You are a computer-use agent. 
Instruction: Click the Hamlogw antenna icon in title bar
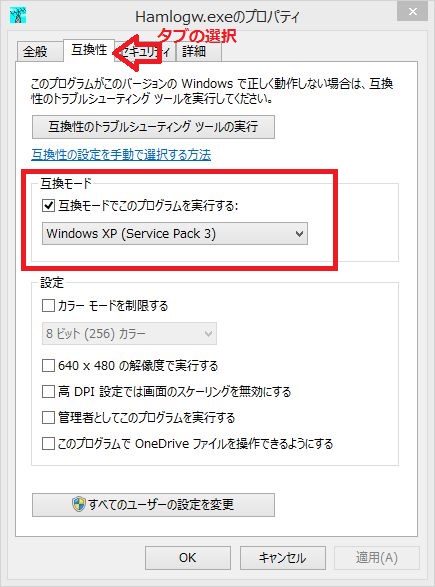[x=18, y=15]
